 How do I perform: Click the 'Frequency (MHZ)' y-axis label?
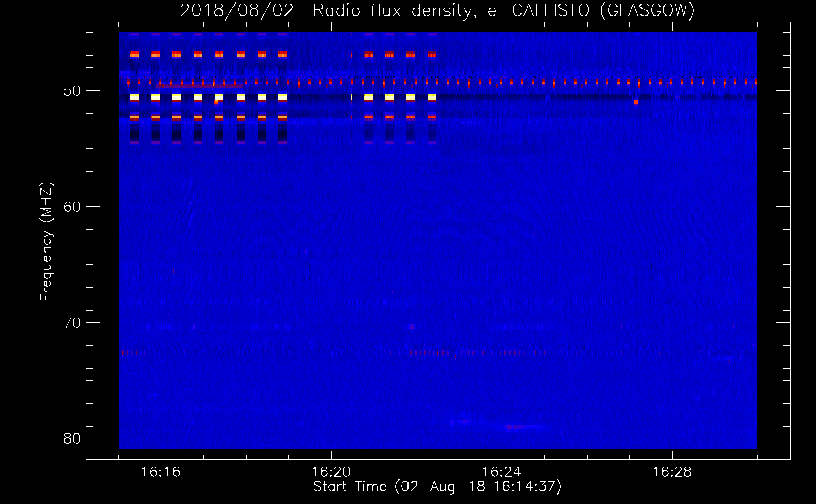46,242
